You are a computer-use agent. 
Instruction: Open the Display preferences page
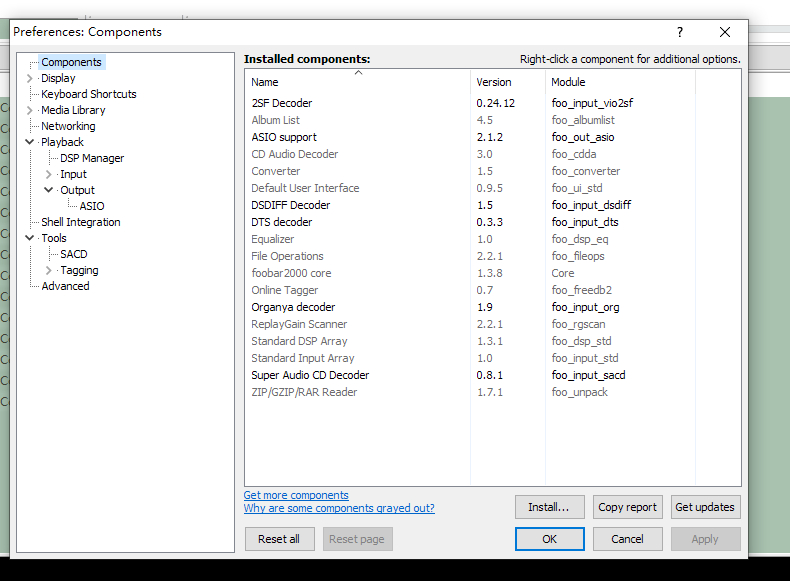point(58,78)
